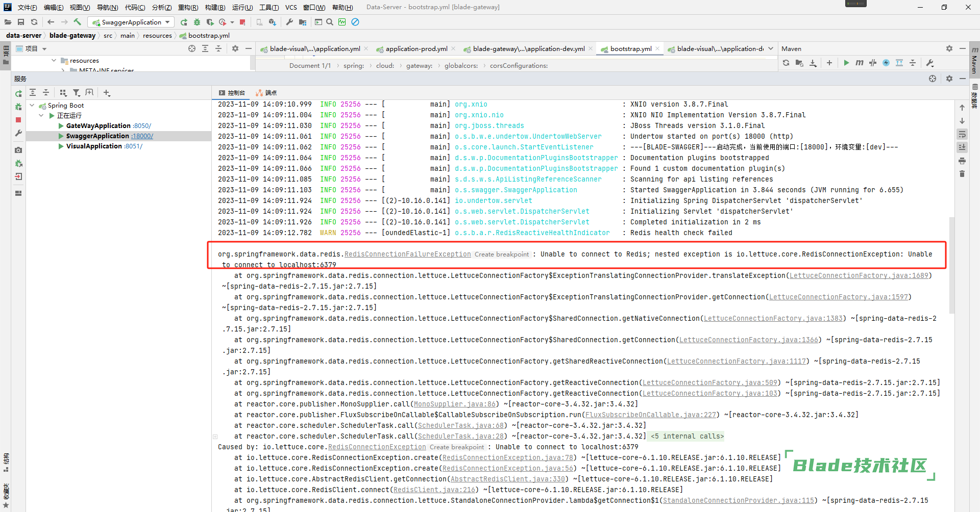Toggle scroll to end of console
Viewport: 980px width, 512px height.
[962, 147]
